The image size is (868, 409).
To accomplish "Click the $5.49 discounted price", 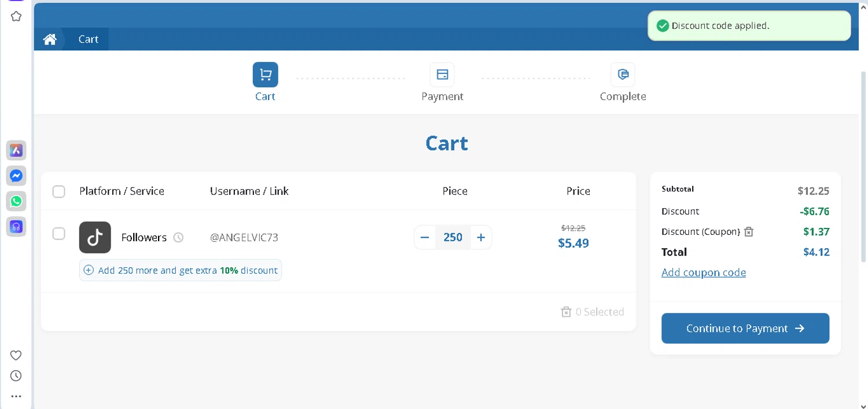I will click(573, 244).
